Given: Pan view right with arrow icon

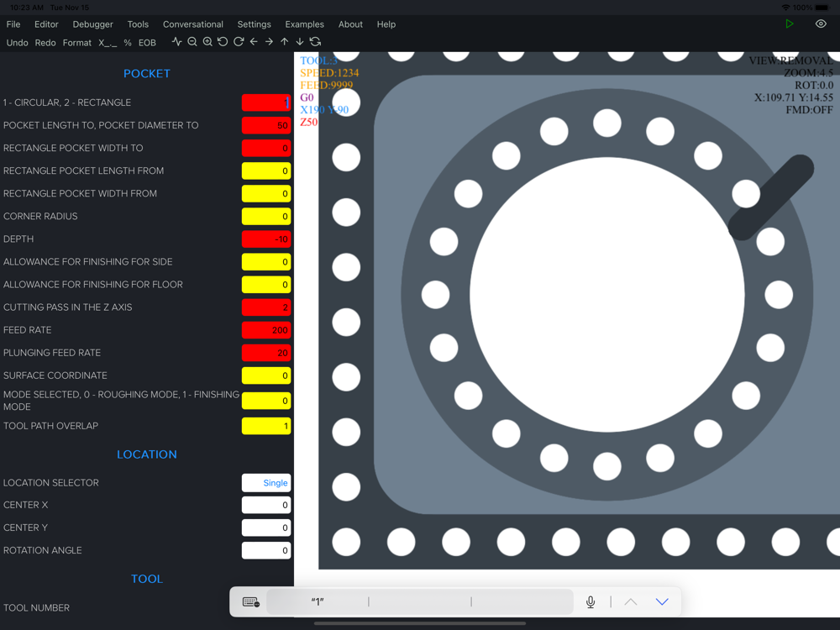Looking at the screenshot, I should pyautogui.click(x=269, y=42).
